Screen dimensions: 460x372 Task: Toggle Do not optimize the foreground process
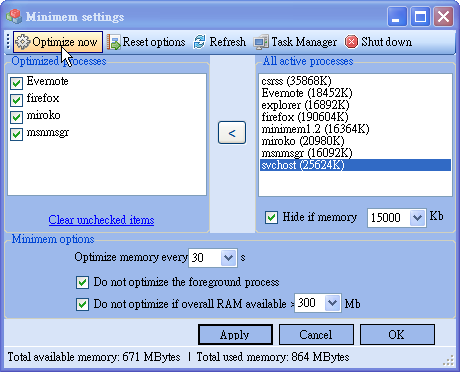coord(82,282)
